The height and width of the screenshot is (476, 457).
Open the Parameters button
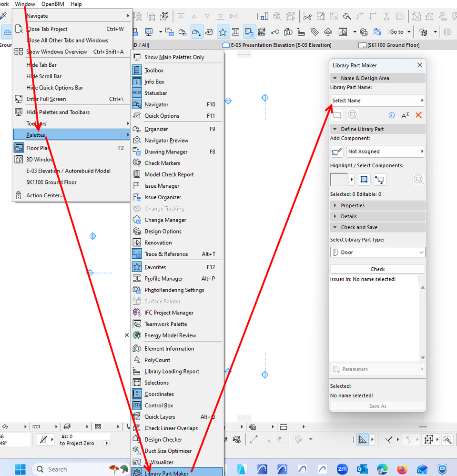(x=377, y=369)
